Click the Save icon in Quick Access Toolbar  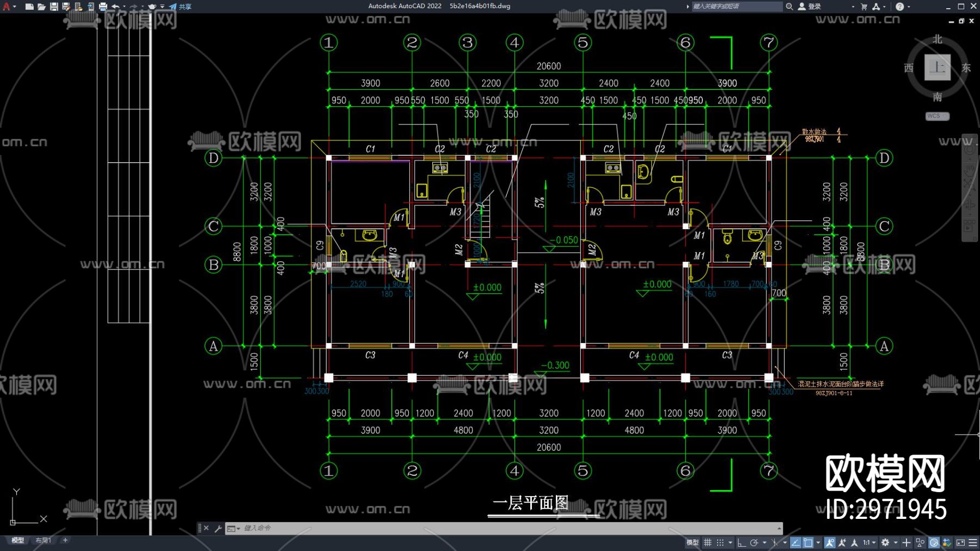tap(54, 6)
